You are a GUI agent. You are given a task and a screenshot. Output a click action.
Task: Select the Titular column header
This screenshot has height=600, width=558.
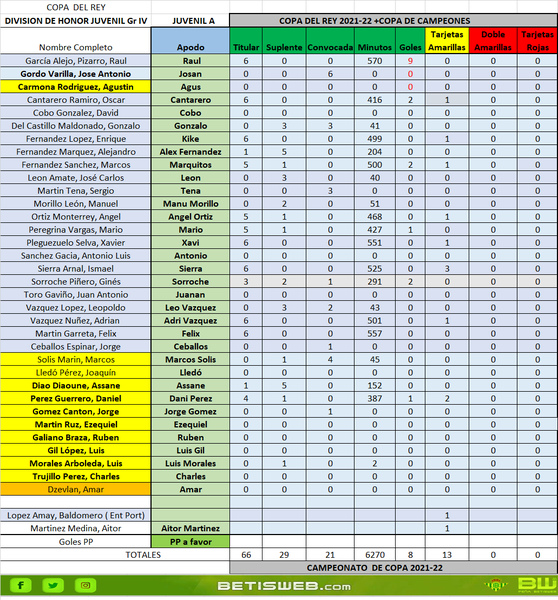coord(246,41)
